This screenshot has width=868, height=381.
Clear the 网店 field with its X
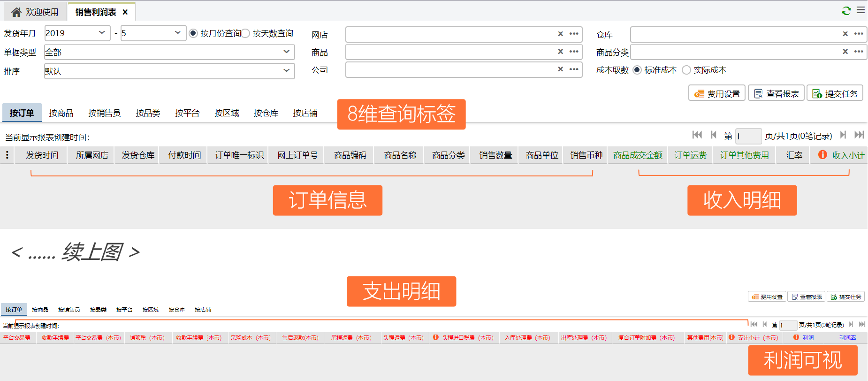pyautogui.click(x=560, y=34)
